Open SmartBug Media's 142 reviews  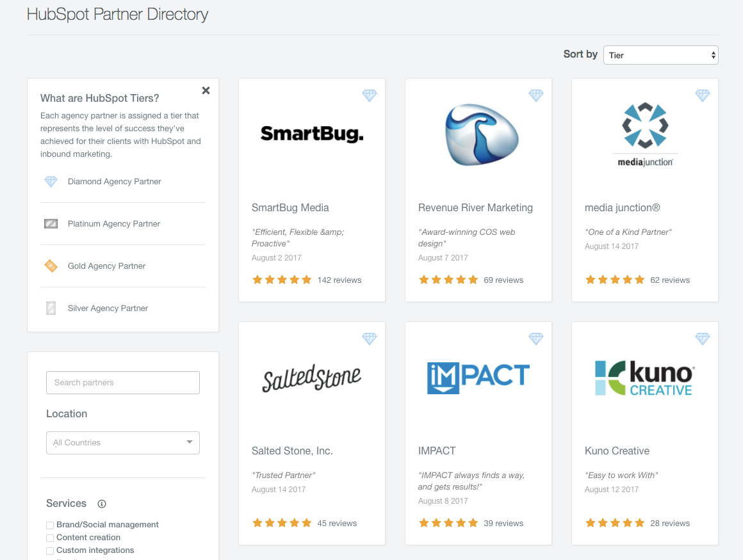click(339, 280)
